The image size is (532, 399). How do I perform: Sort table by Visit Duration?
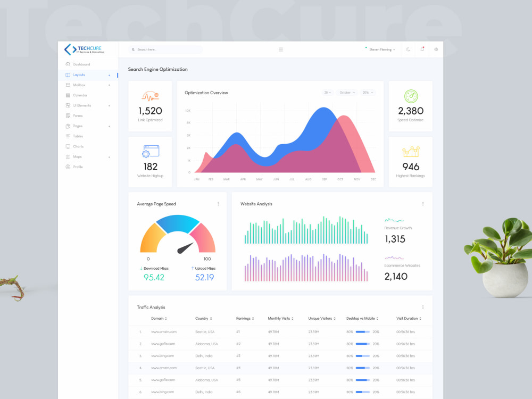click(409, 318)
